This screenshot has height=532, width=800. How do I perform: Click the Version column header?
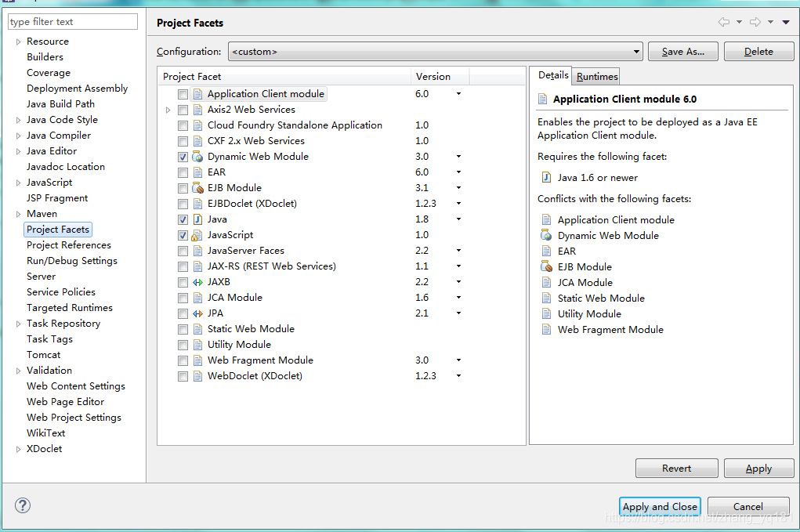(x=440, y=77)
